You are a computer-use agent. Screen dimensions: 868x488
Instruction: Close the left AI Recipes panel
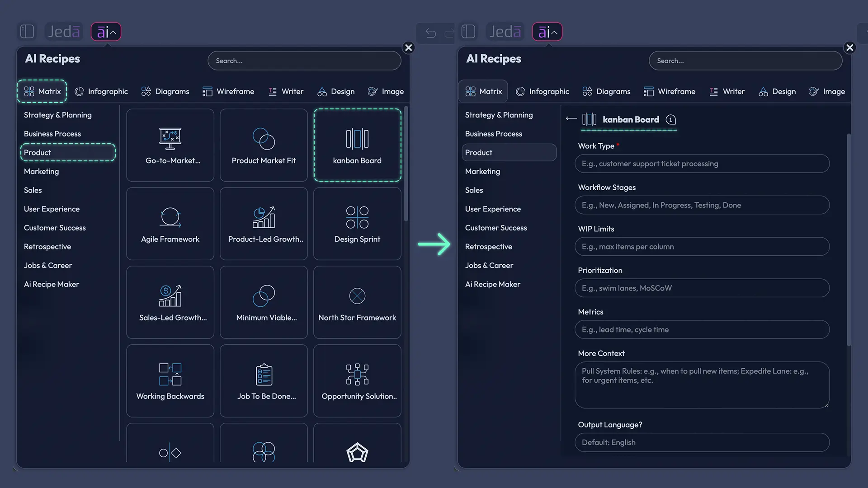pyautogui.click(x=409, y=47)
